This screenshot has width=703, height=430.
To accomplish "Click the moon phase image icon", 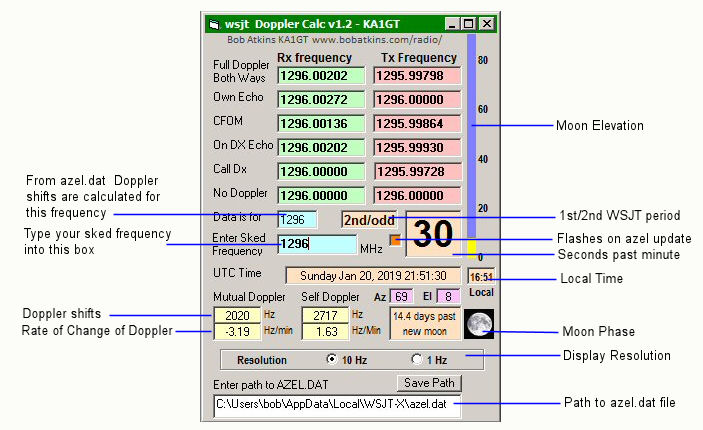I will click(480, 323).
